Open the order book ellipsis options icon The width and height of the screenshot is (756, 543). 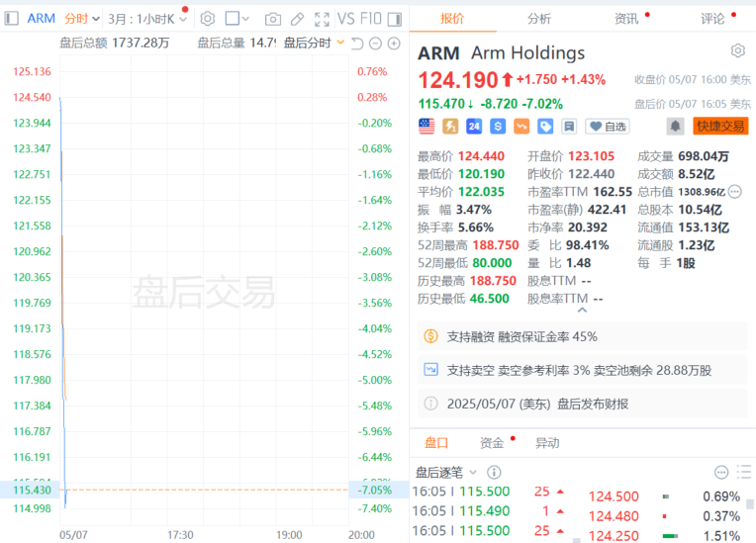[x=721, y=472]
